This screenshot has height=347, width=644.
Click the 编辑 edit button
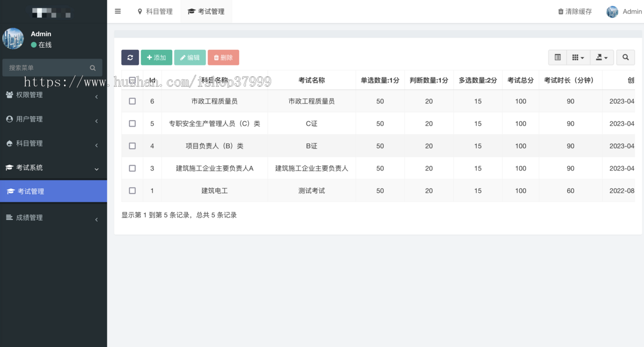189,57
